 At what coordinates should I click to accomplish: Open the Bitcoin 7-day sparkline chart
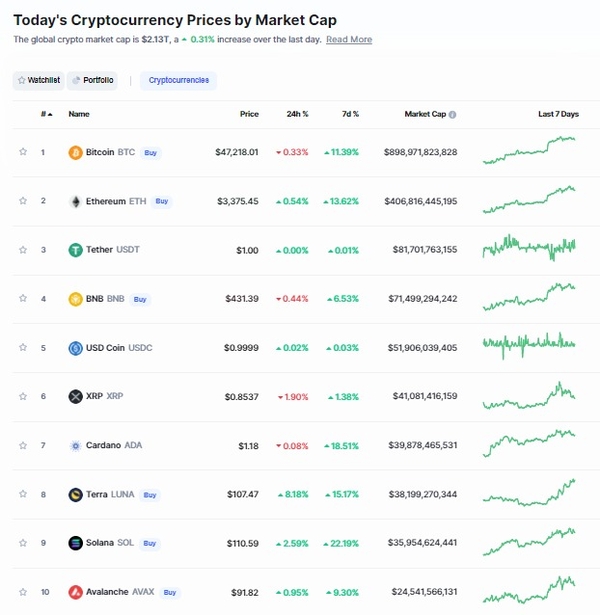coord(529,150)
